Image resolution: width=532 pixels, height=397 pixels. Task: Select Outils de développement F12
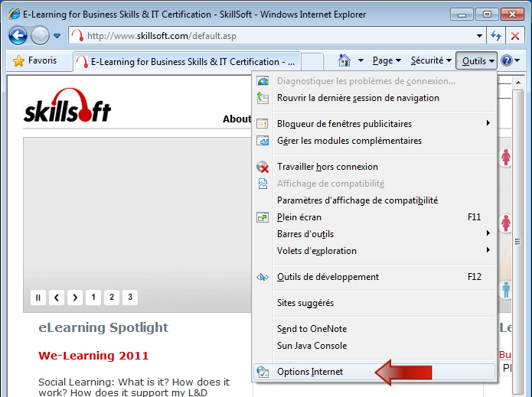375,277
